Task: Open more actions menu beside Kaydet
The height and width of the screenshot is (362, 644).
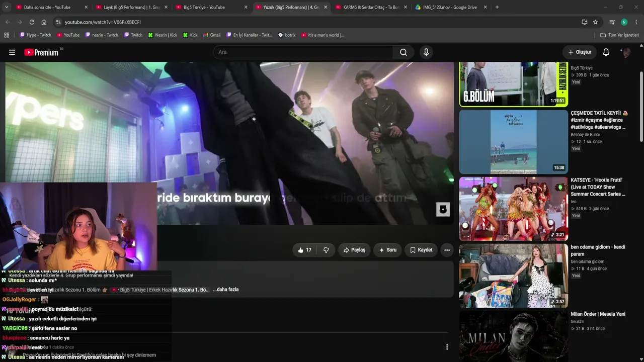Action: click(447, 250)
